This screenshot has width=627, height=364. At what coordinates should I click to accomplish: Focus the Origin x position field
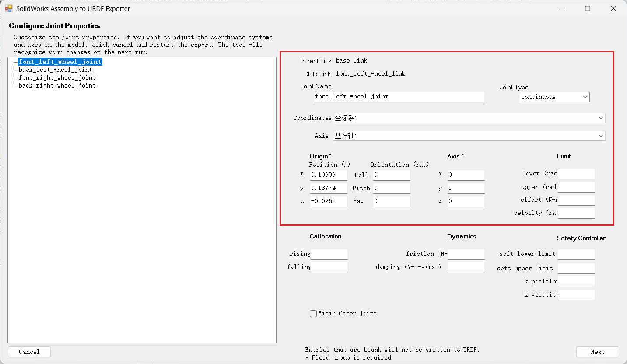[328, 175]
